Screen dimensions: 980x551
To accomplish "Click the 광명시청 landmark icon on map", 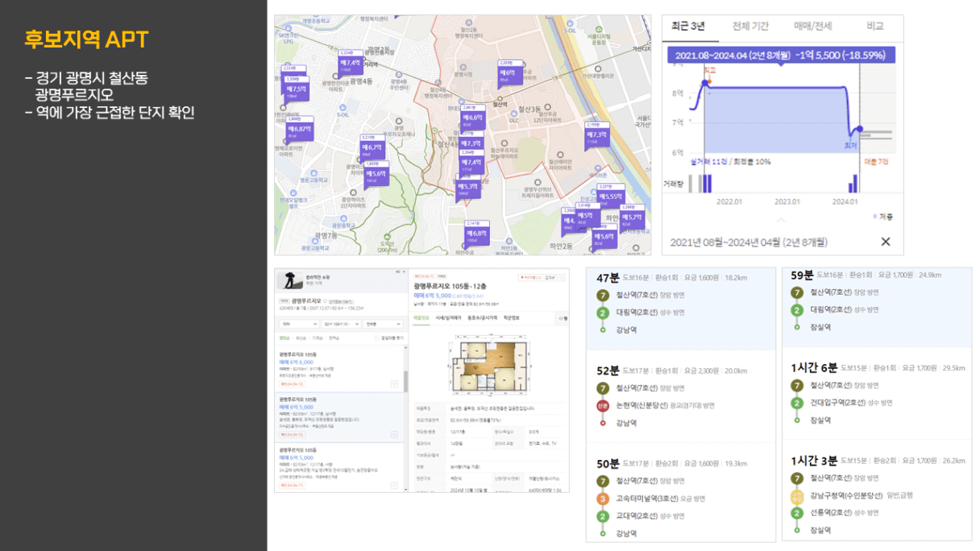I will point(463,66).
